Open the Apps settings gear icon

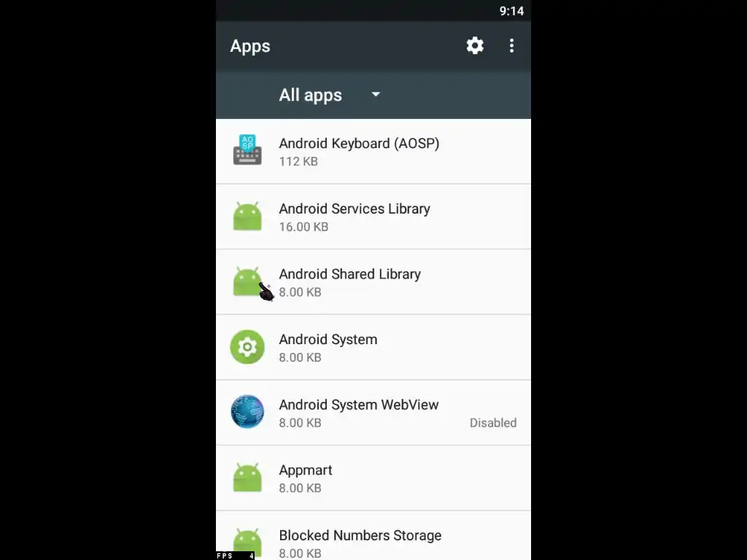pyautogui.click(x=474, y=46)
